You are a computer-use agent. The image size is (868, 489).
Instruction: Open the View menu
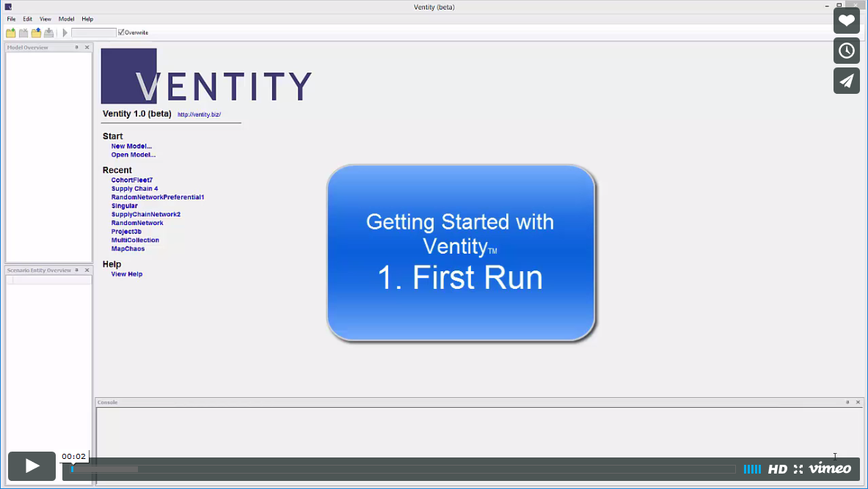click(x=45, y=19)
